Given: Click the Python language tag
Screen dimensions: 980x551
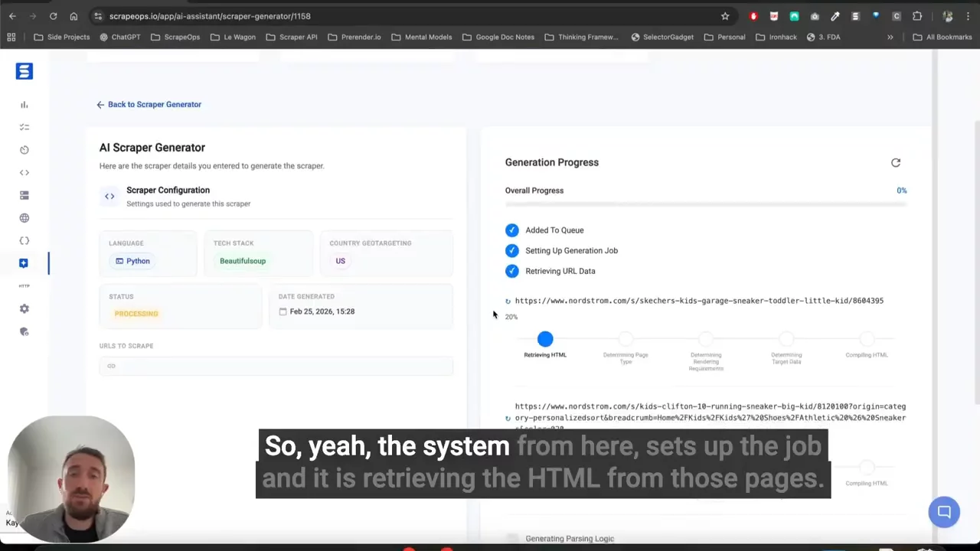Looking at the screenshot, I should pyautogui.click(x=132, y=261).
